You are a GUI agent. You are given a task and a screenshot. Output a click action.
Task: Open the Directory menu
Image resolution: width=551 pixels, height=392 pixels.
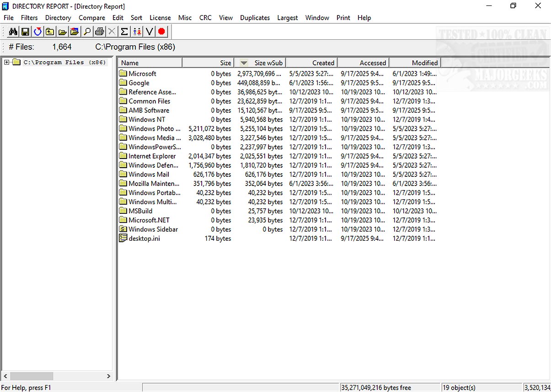pos(58,18)
